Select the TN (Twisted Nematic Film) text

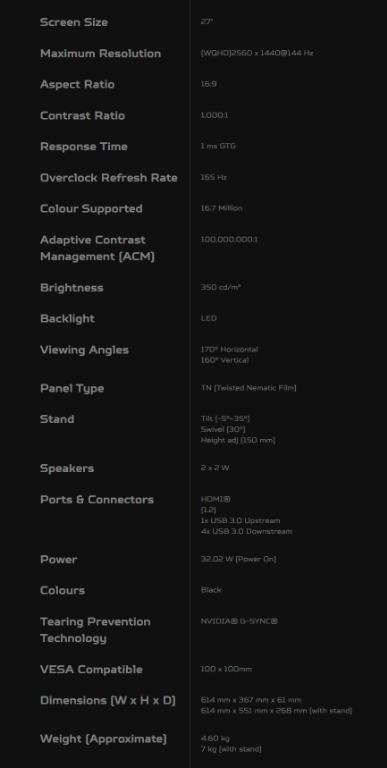248,388
